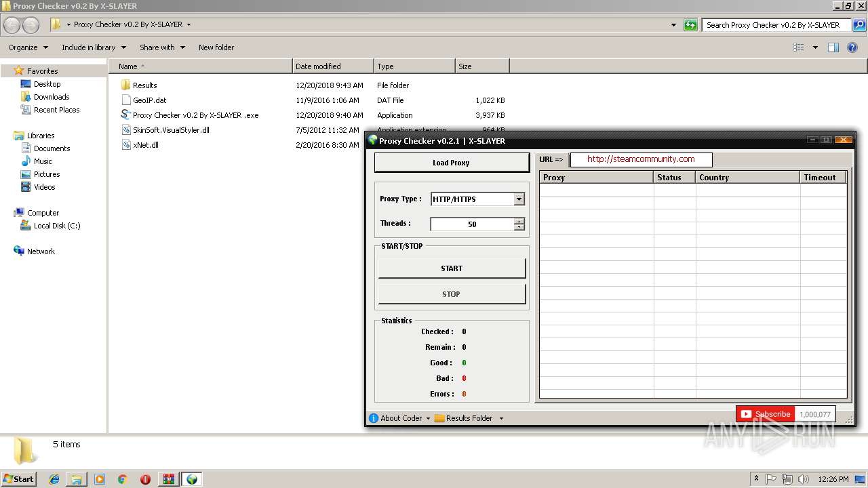Select Local Disk (C:) in sidebar

pos(57,226)
